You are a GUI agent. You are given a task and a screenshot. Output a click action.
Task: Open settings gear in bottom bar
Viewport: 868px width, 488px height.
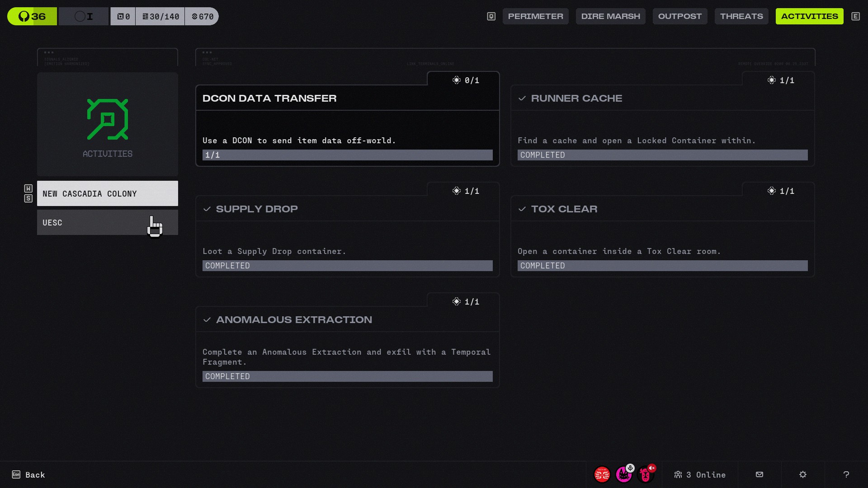[803, 474]
